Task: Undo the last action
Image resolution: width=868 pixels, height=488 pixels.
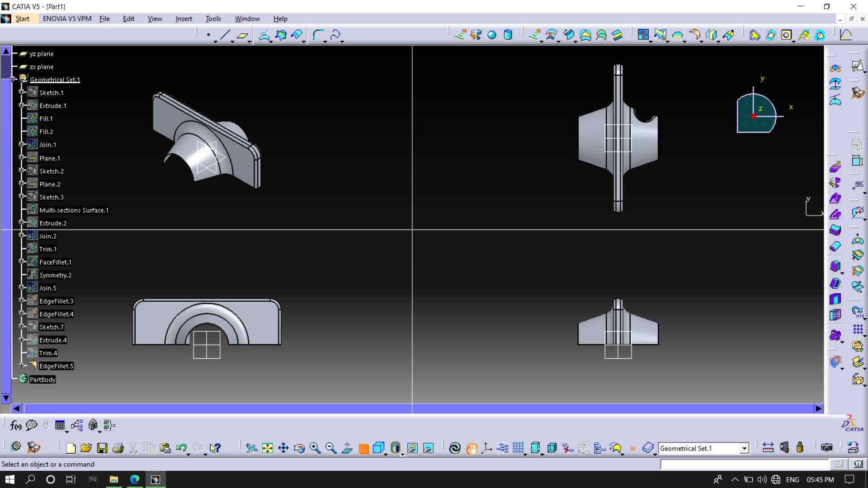Action: point(181,448)
